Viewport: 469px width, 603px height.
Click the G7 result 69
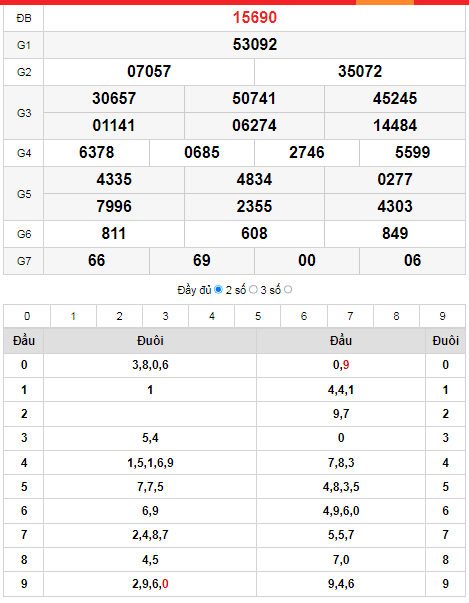(202, 261)
